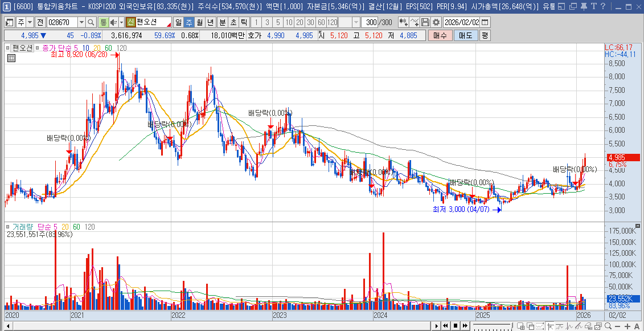644x331 pixels.
Task: Click the scroll left arrow at bottom
Action: [x=8, y=326]
